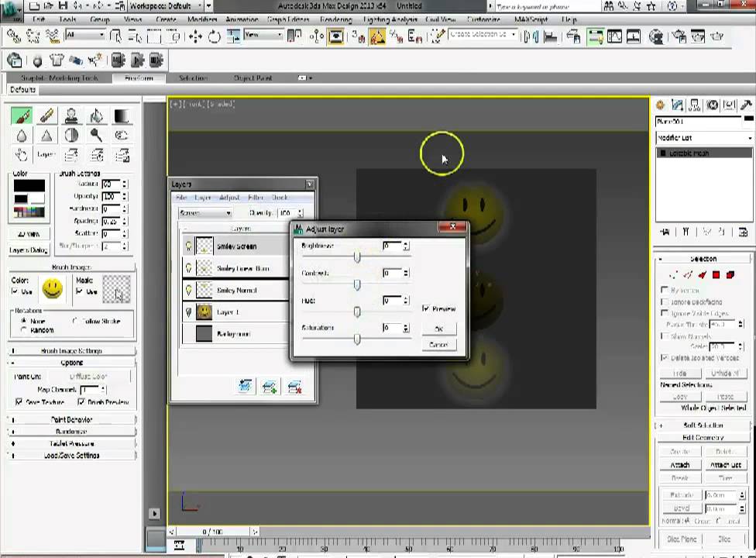Switch to the Selection ribbon tab
Viewport: 756px width, 558px height.
pos(194,78)
